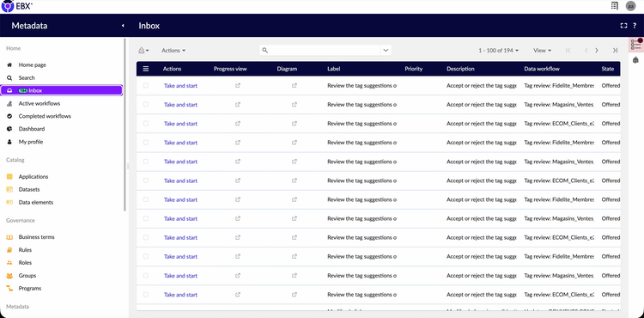This screenshot has width=644, height=318.
Task: Open the user avatar menu
Action: tap(630, 6)
